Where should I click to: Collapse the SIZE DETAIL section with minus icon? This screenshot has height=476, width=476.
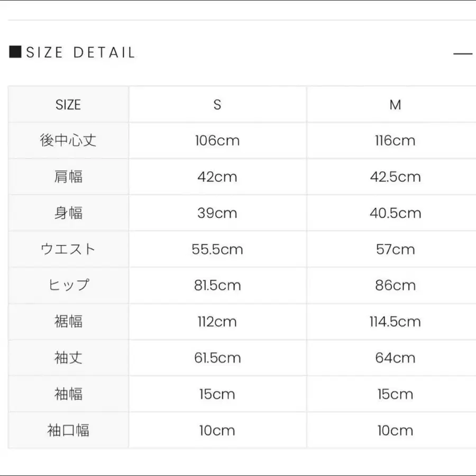point(463,53)
